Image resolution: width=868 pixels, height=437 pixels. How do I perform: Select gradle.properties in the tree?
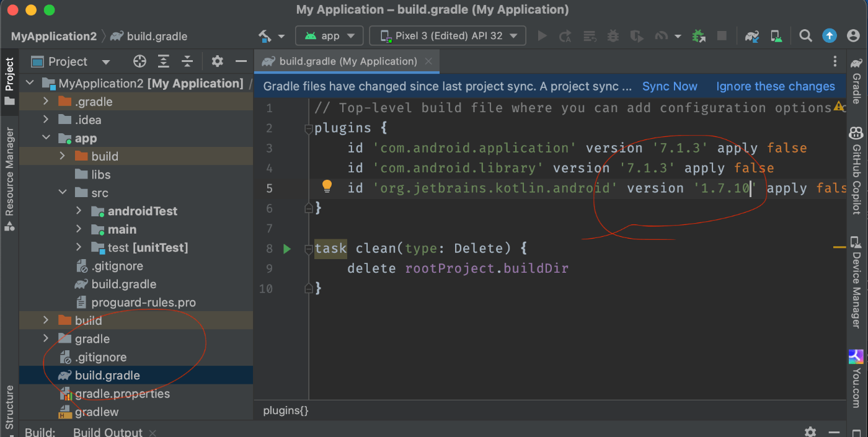click(122, 394)
